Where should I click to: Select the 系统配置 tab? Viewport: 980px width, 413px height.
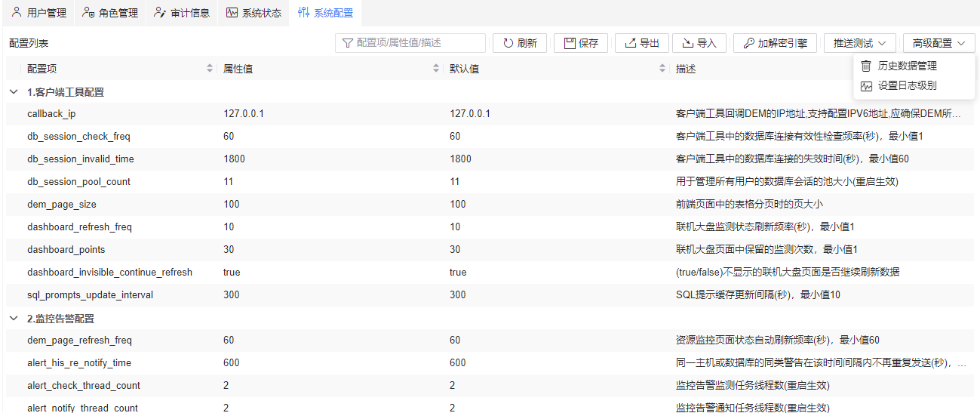click(325, 13)
